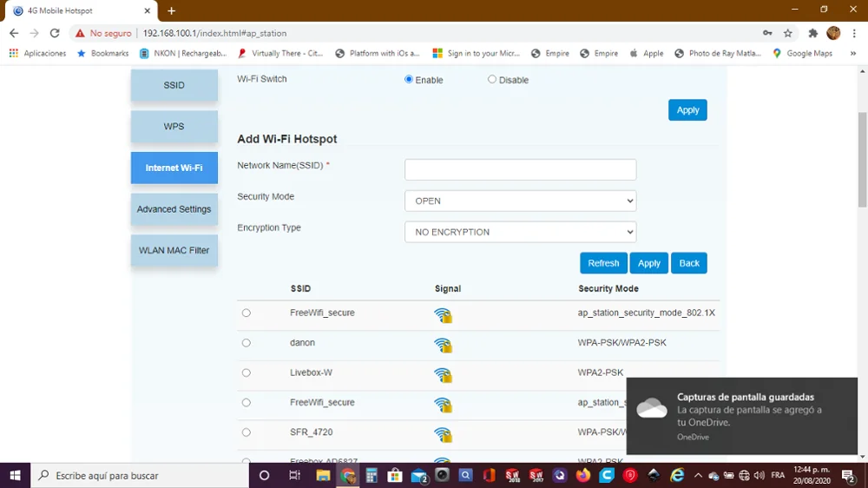Open Windows Start menu

[15, 475]
